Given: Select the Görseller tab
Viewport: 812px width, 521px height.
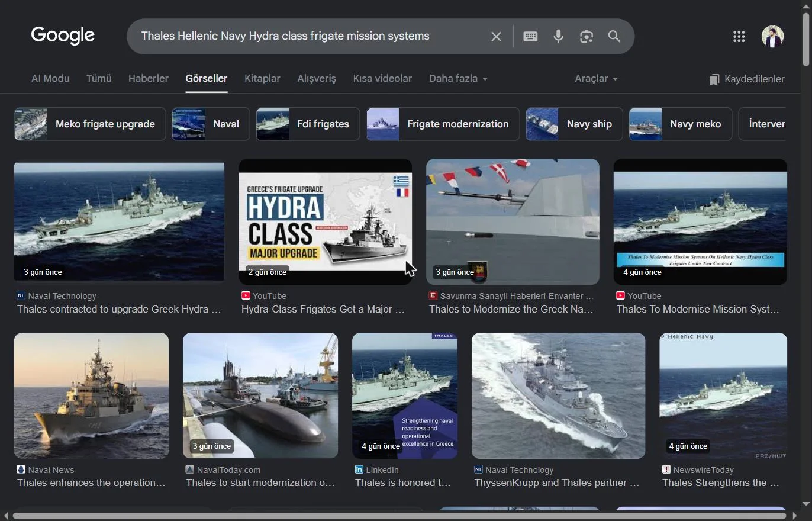Looking at the screenshot, I should click(x=207, y=78).
